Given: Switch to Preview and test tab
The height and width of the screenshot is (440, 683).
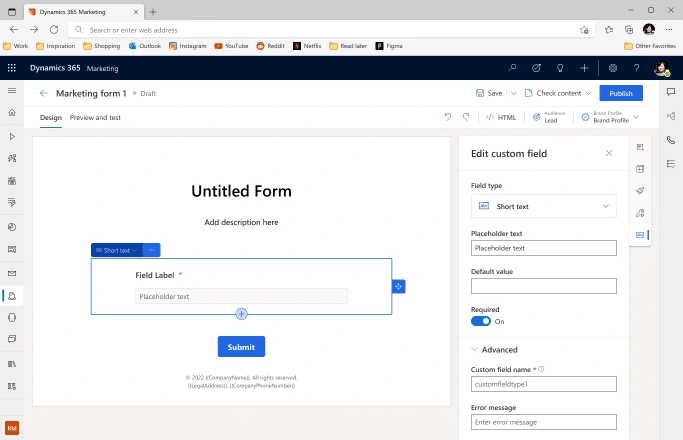Looking at the screenshot, I should [95, 117].
